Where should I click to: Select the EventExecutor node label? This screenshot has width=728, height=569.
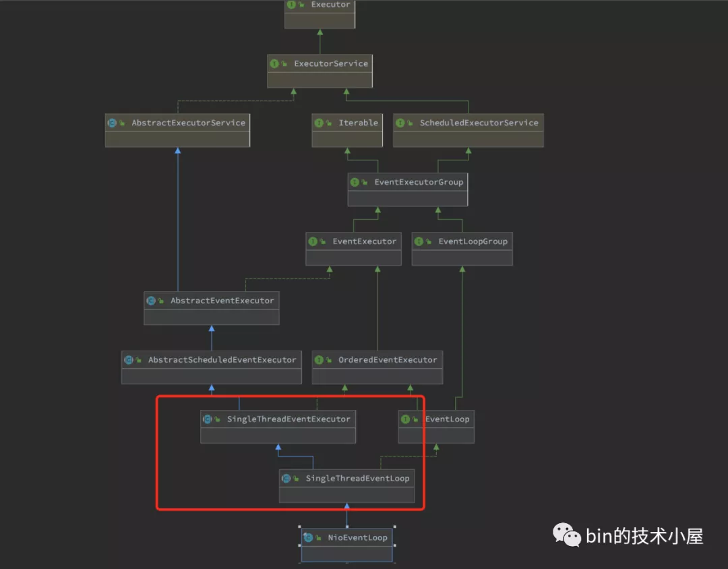(x=365, y=241)
